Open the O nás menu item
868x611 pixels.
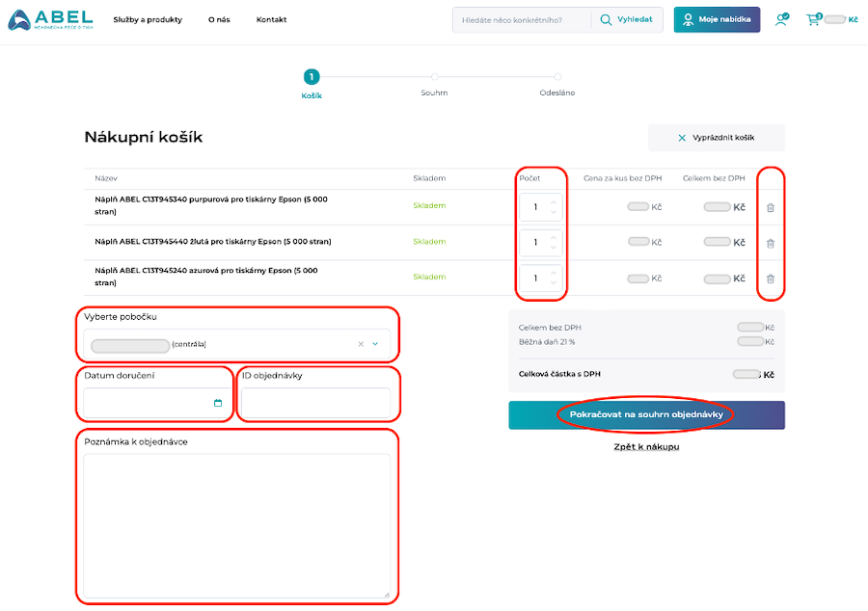(x=219, y=20)
